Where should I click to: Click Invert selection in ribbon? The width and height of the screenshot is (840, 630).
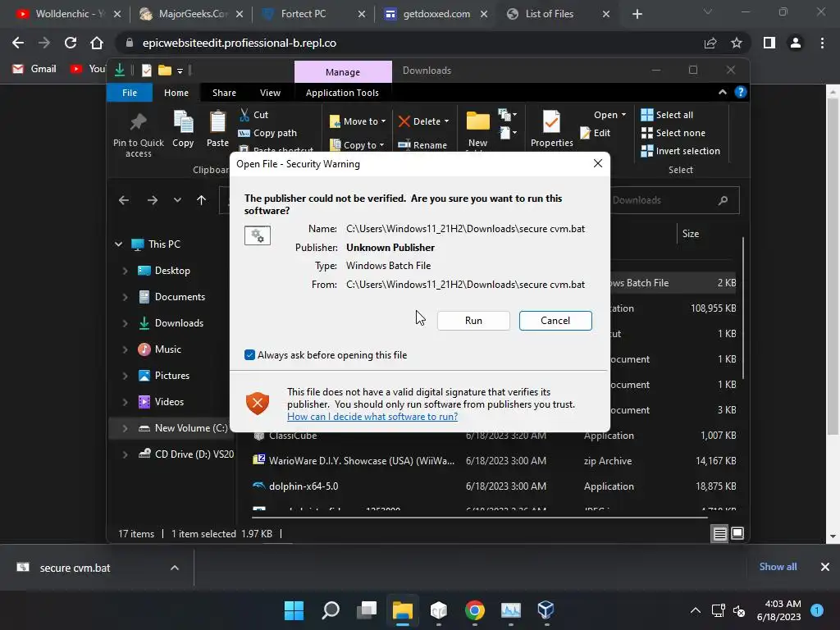tap(680, 151)
